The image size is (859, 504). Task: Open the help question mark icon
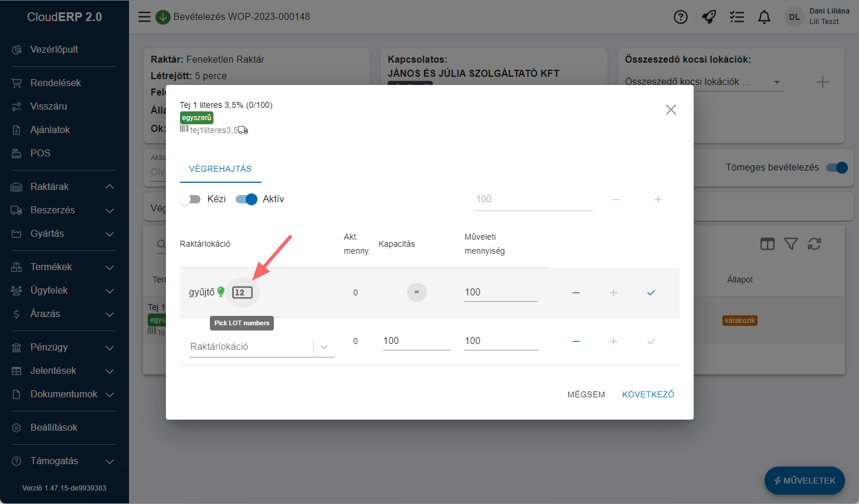pyautogui.click(x=680, y=17)
